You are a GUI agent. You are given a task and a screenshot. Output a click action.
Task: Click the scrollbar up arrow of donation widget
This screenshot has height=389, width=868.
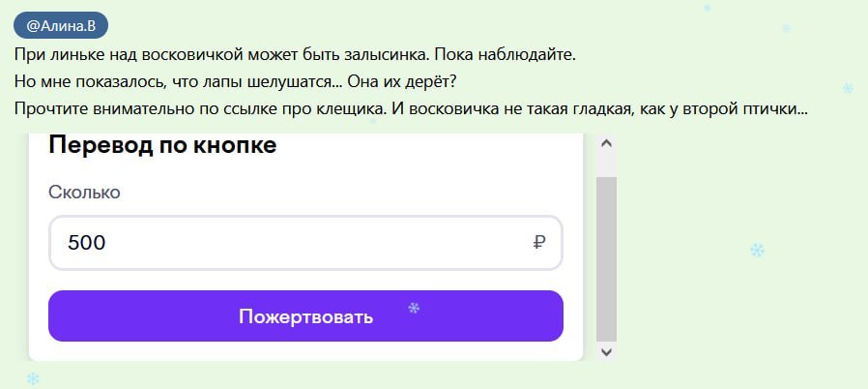[x=606, y=143]
